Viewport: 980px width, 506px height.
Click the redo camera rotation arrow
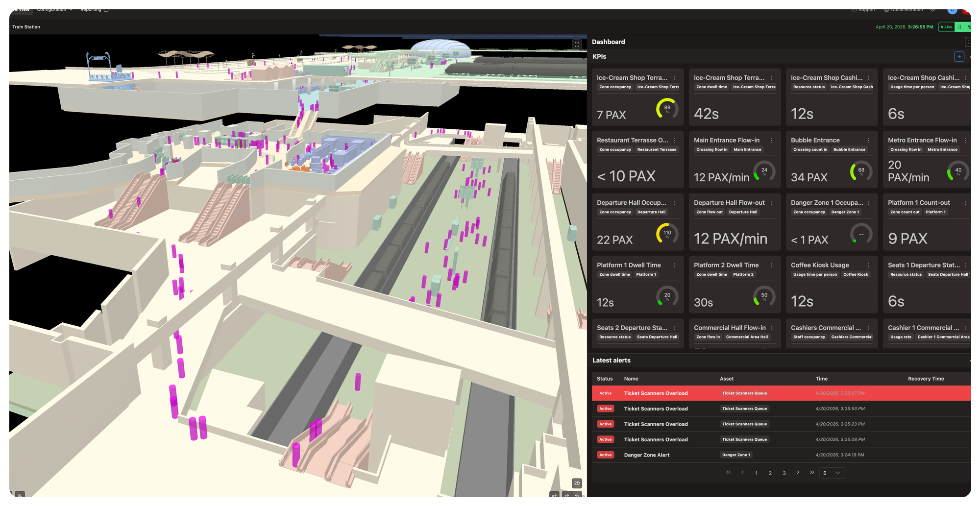(566, 496)
